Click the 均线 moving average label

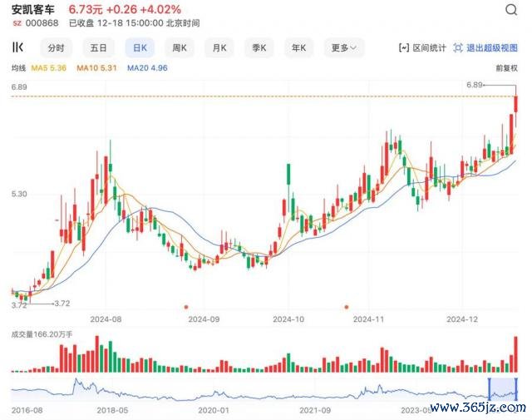point(18,68)
